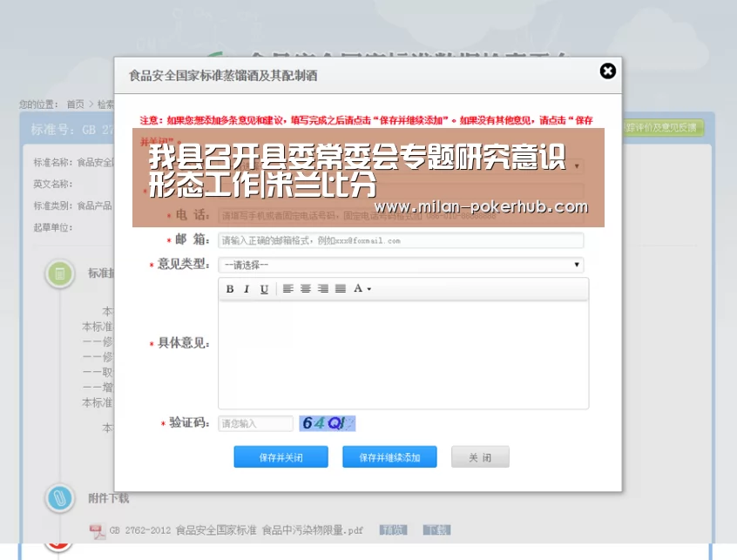Click the 邮箱 email input field
The width and height of the screenshot is (737, 560).
tap(401, 240)
